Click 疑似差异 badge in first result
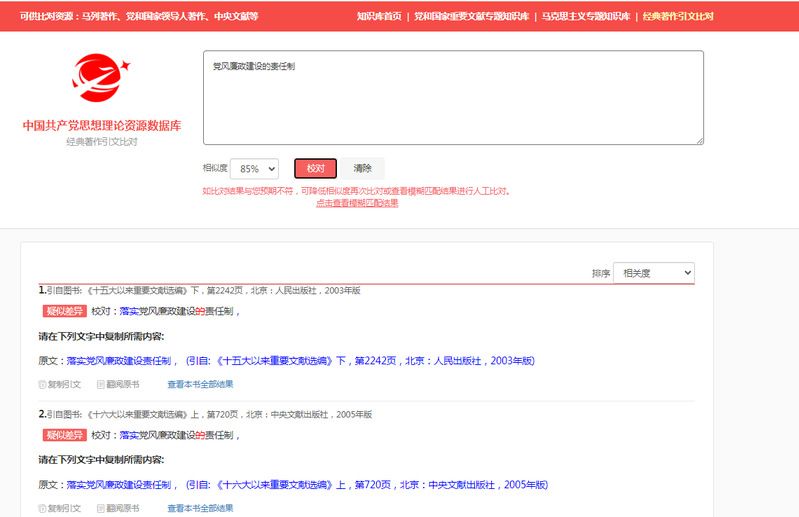This screenshot has width=799, height=517. (x=65, y=311)
